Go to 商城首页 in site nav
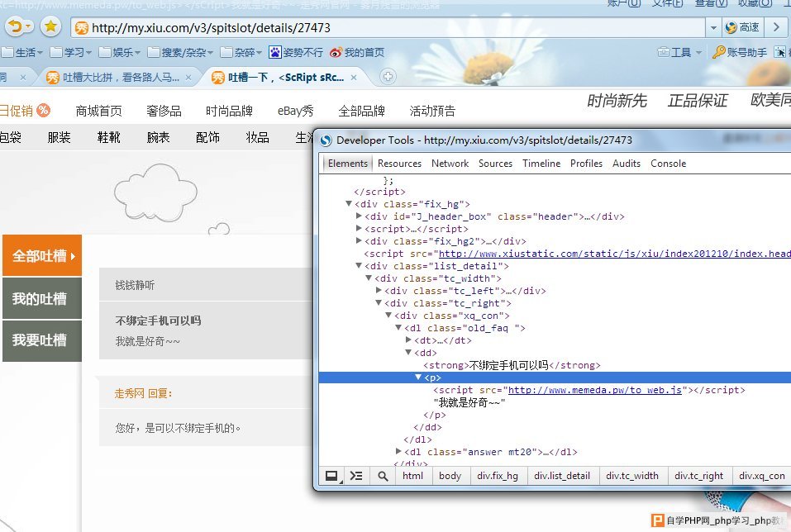The image size is (791, 532). coord(99,111)
